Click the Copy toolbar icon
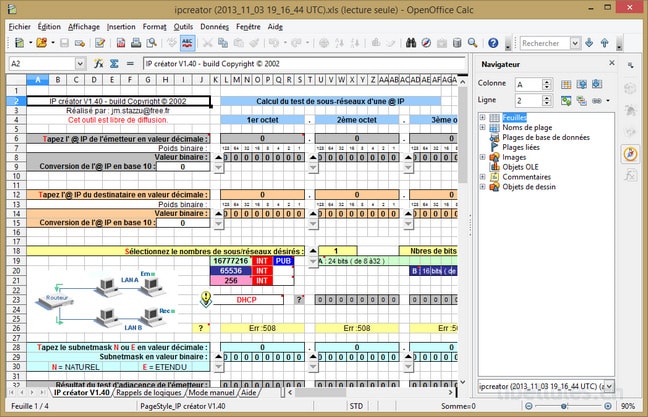Screen dimensions: 648x417 [x=223, y=43]
